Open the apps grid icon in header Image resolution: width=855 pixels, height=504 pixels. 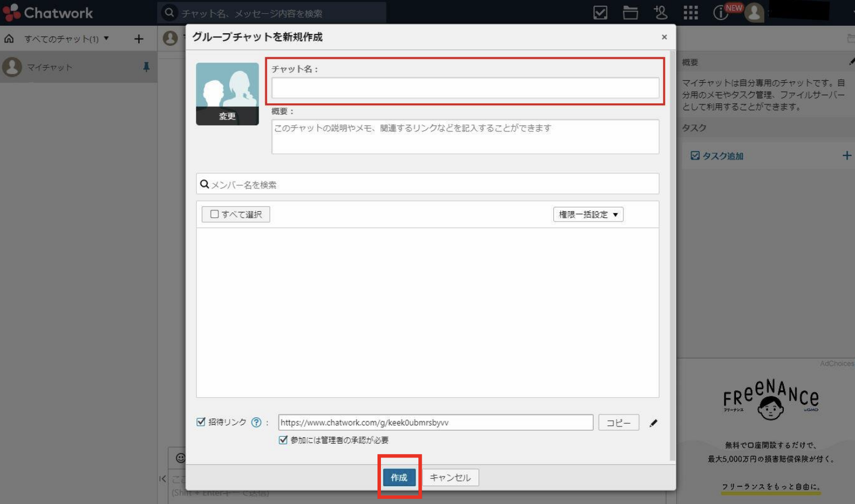coord(691,13)
